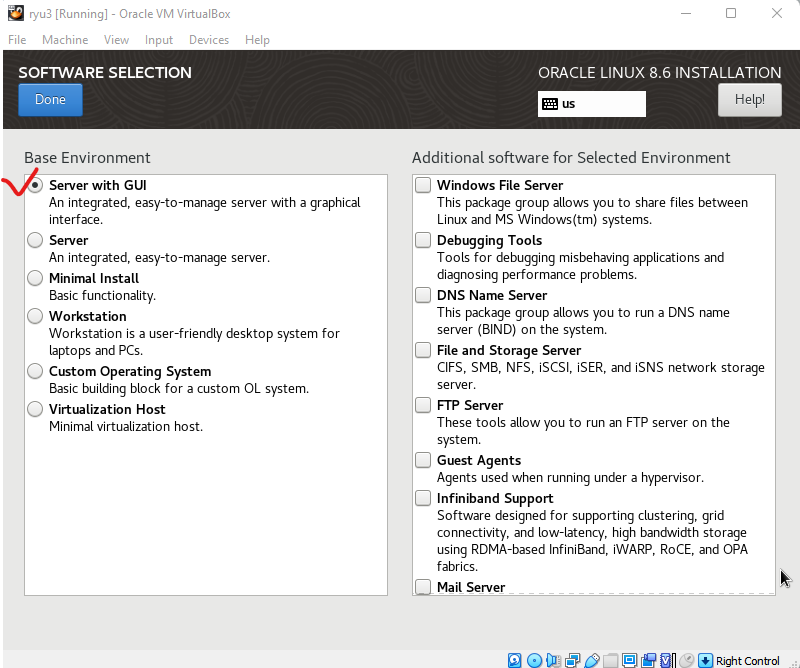Select the Server base environment radio button
800x668 pixels.
(x=35, y=240)
